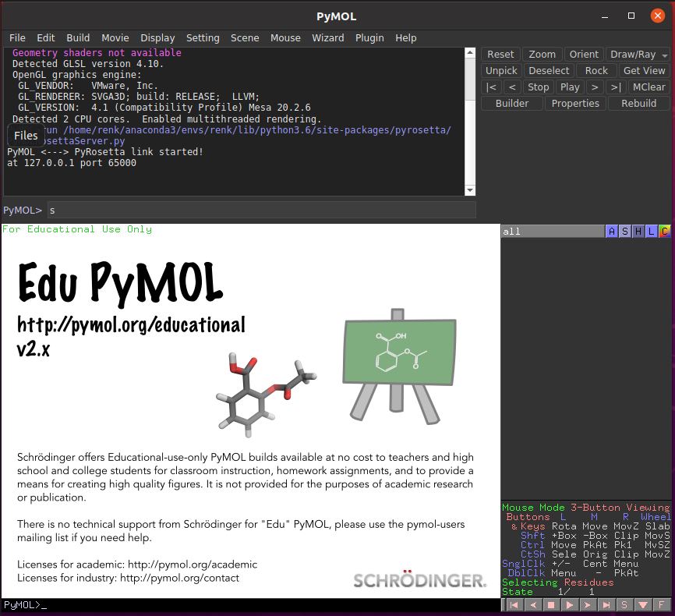Viewport: 675px width, 616px height.
Task: Open the Color palette for object 'all'
Action: [x=665, y=231]
